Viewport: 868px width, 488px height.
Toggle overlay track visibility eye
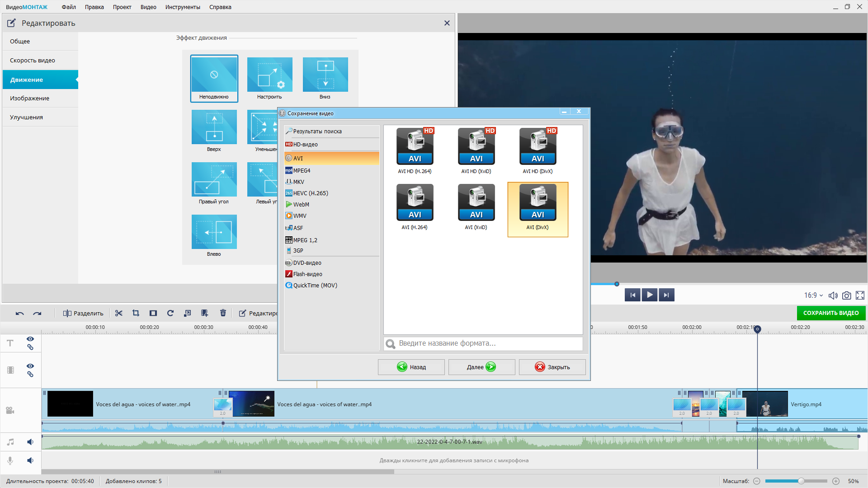(x=30, y=366)
